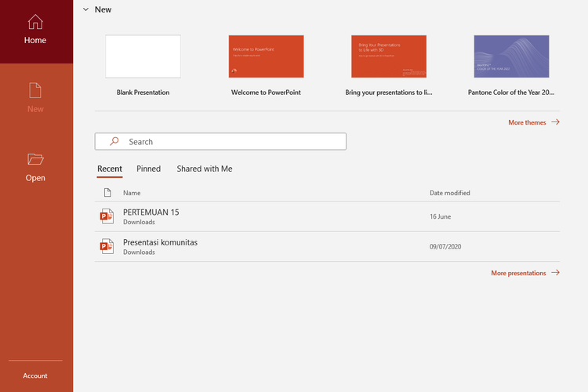This screenshot has height=392, width=588.
Task: Choose the Blank Presentation template
Action: coord(143,56)
